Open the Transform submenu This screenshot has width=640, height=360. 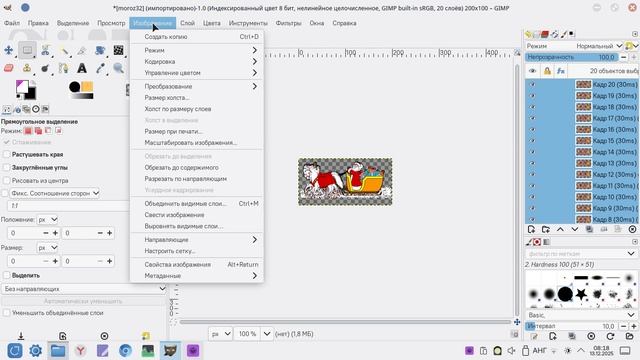click(x=196, y=87)
